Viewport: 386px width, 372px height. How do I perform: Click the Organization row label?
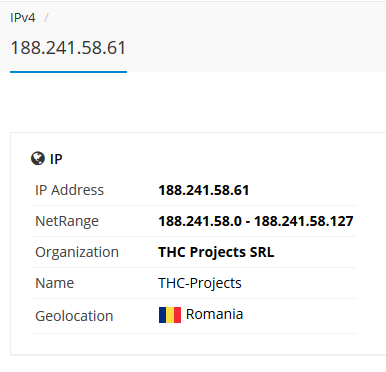pos(77,252)
